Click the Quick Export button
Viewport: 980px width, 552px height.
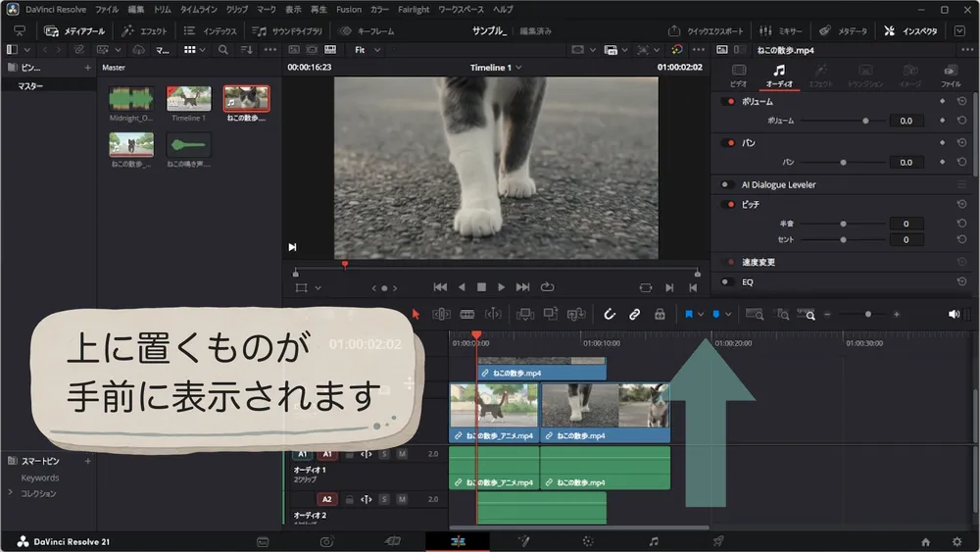(x=706, y=30)
